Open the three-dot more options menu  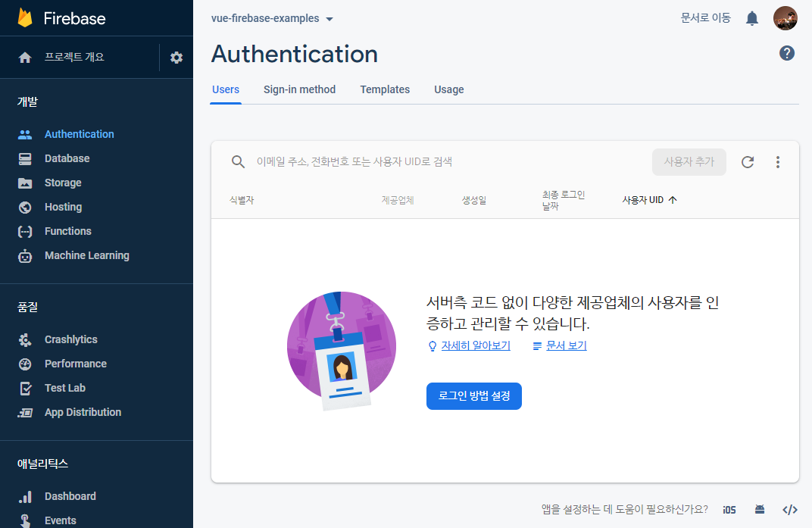[x=777, y=162]
